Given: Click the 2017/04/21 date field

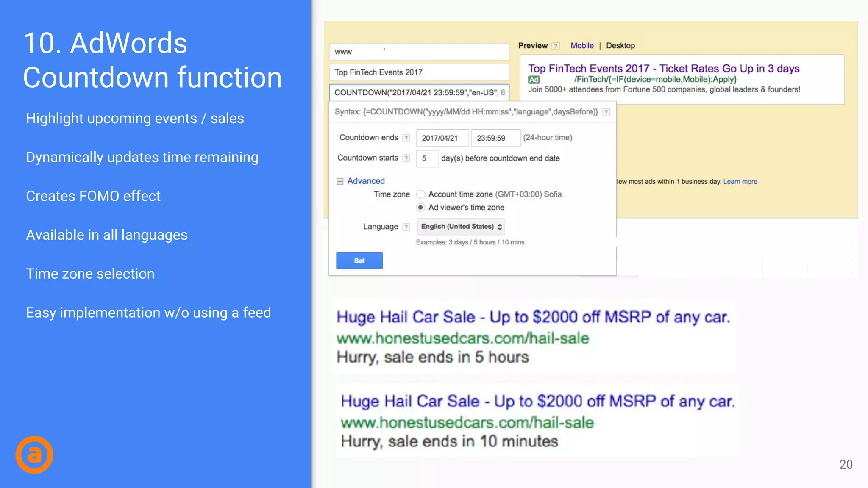Looking at the screenshot, I should (x=442, y=138).
